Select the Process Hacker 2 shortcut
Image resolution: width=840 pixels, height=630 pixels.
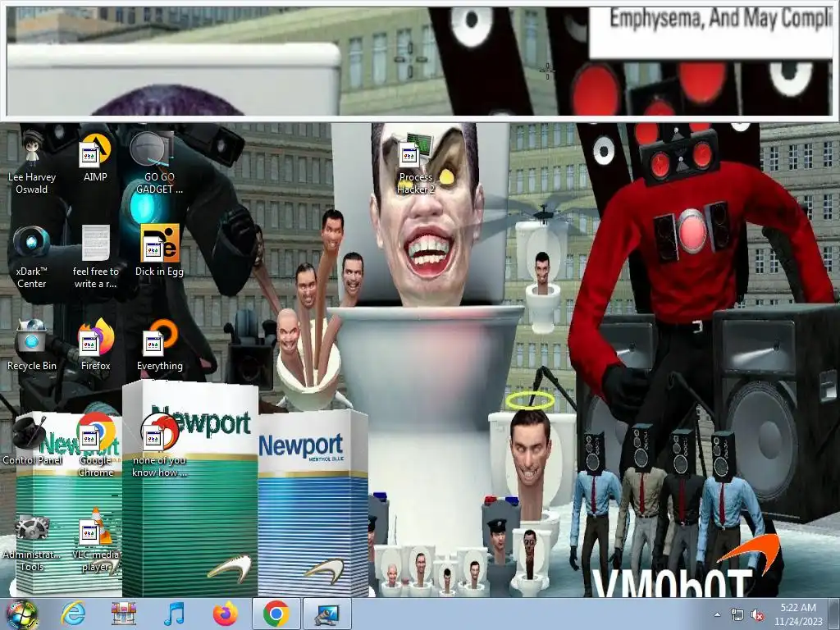point(416,163)
